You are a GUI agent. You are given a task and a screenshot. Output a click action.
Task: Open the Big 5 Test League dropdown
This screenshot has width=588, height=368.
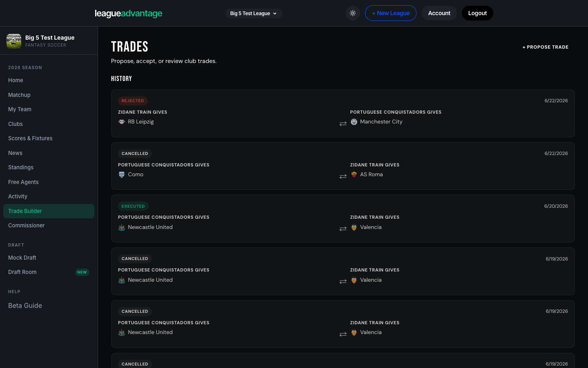click(254, 13)
